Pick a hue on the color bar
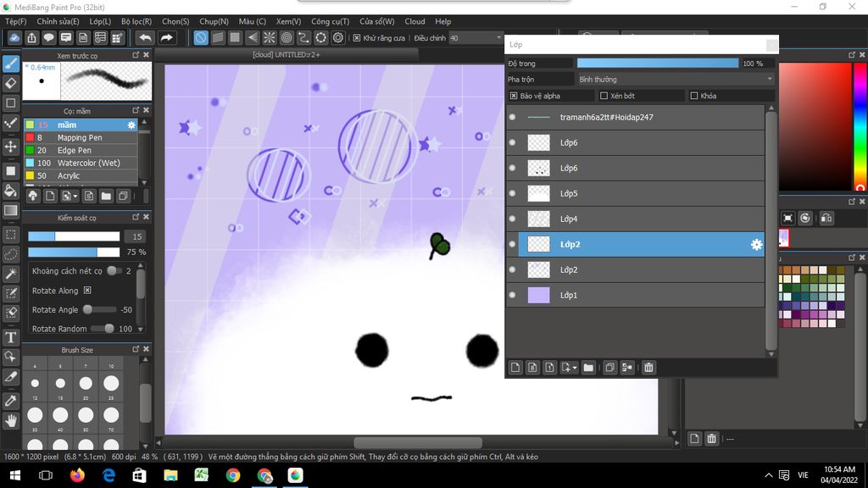Viewport: 868px width, 488px height. pos(860,127)
